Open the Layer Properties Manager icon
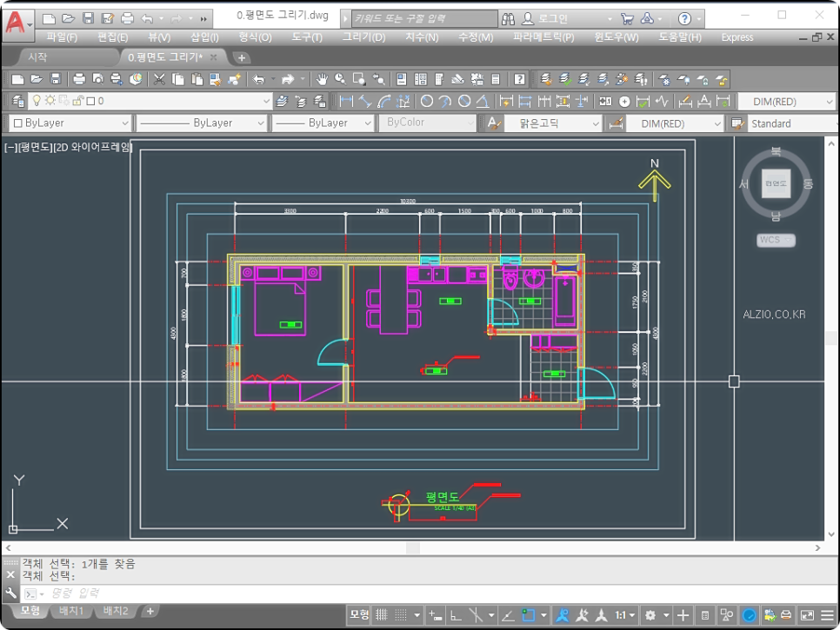 pos(17,101)
